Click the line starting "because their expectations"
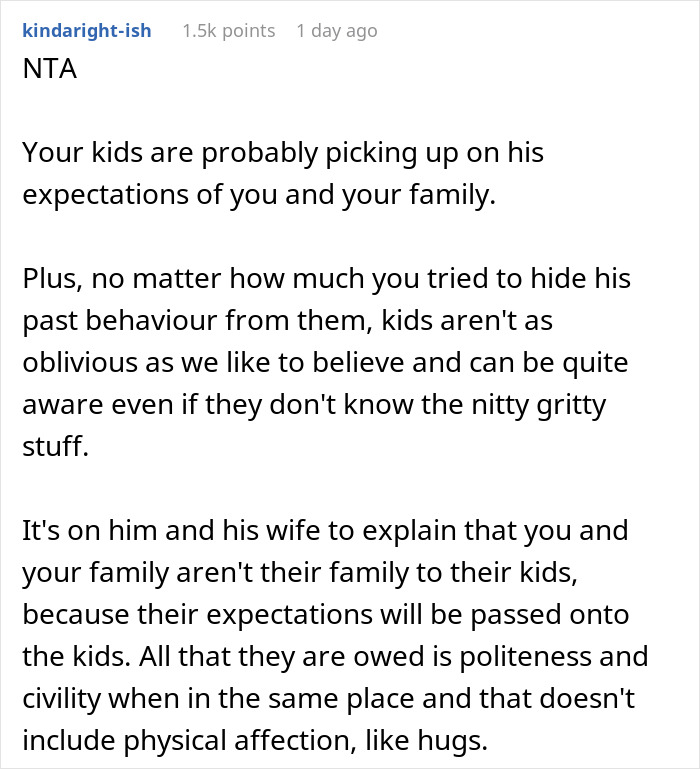The height and width of the screenshot is (769, 700). 326,615
